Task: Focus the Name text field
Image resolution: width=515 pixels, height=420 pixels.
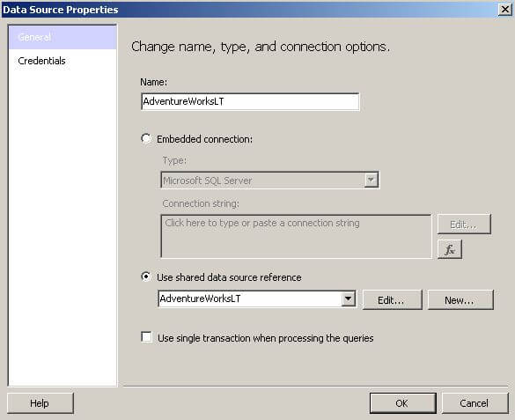Action: coord(250,101)
